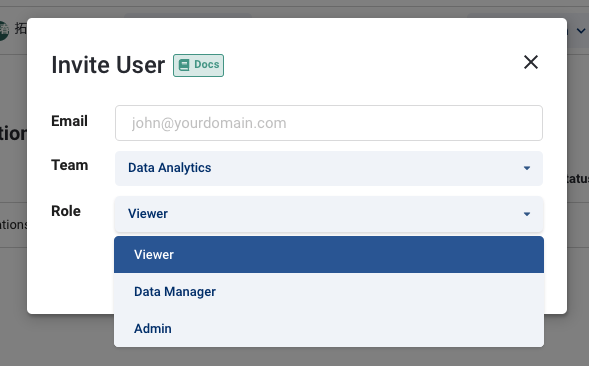Pick the Admin role option
This screenshot has height=366, width=589.
coord(329,328)
